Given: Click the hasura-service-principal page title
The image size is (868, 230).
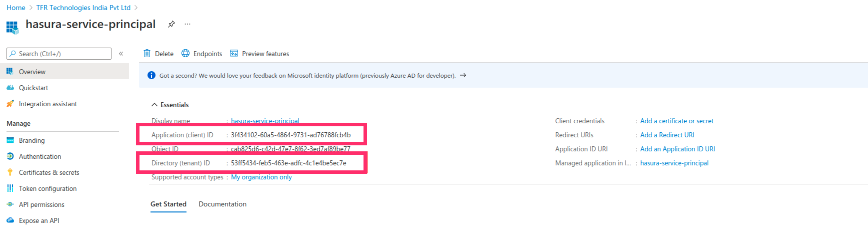Looking at the screenshot, I should (90, 24).
